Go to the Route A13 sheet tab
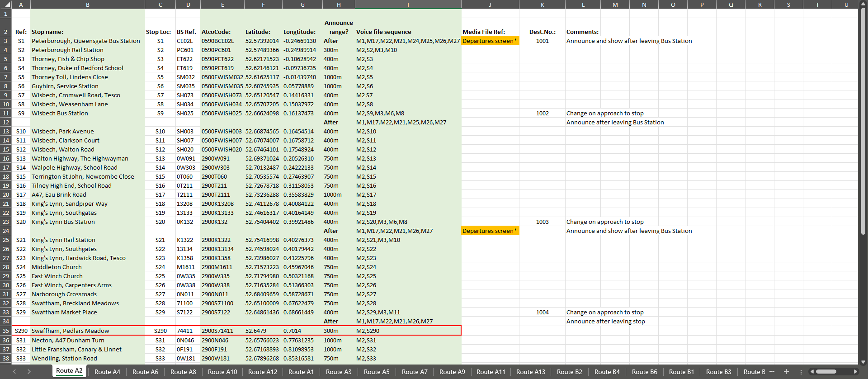The height and width of the screenshot is (379, 868). pyautogui.click(x=530, y=372)
